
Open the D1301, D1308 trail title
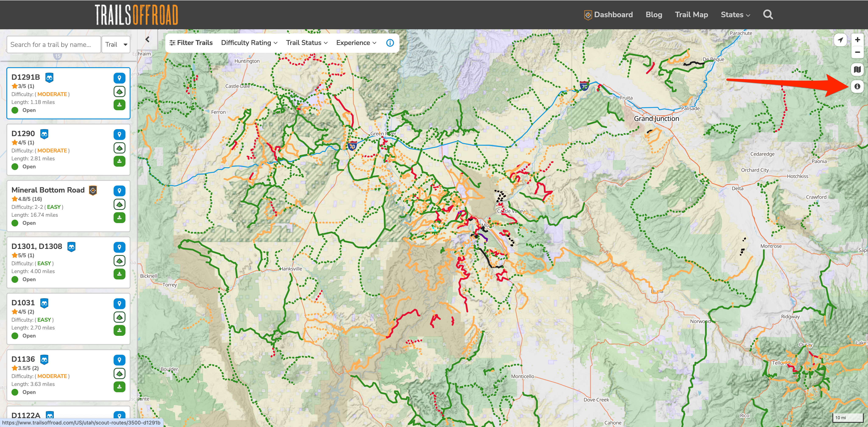click(x=37, y=246)
